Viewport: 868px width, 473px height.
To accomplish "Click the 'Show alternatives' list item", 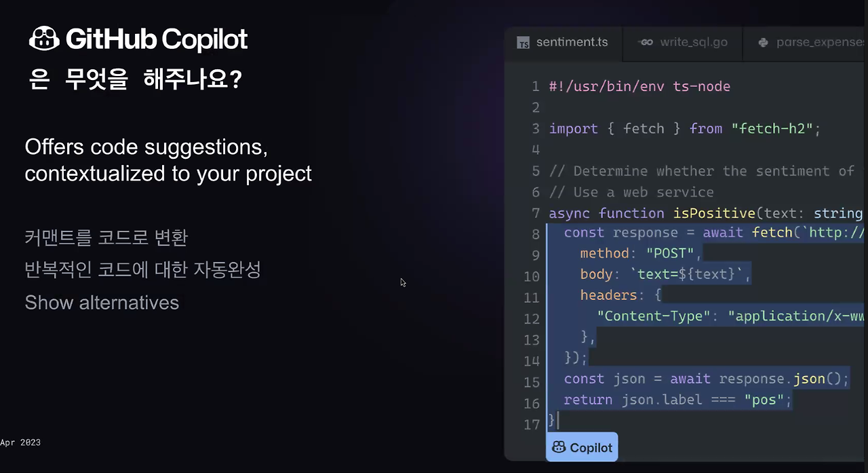I will click(x=102, y=303).
